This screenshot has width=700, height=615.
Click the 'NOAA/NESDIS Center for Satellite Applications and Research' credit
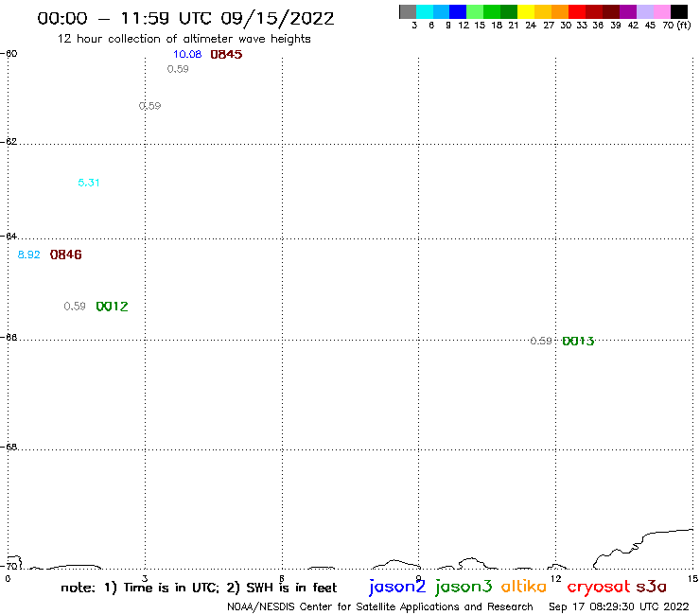pyautogui.click(x=380, y=606)
